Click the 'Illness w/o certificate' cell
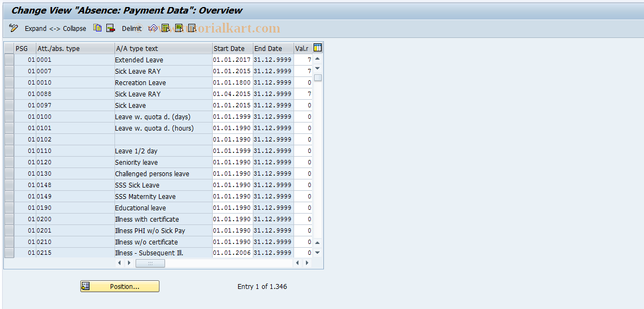 point(163,242)
